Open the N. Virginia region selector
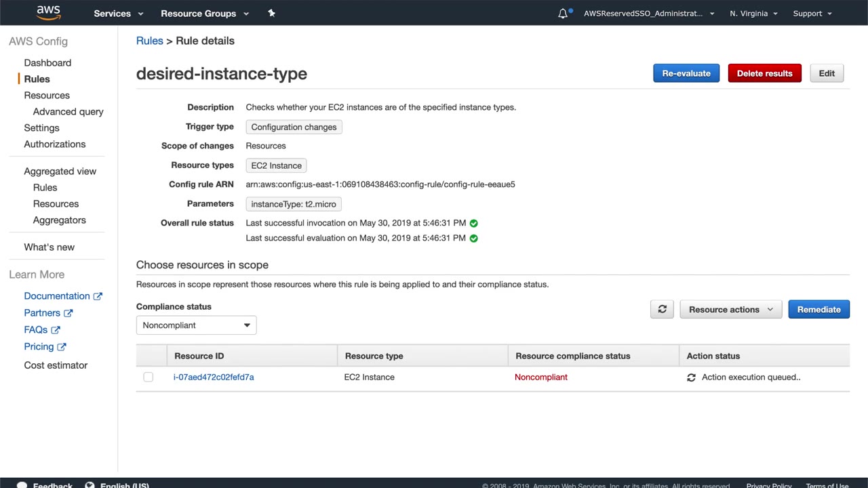Image resolution: width=868 pixels, height=488 pixels. [753, 14]
